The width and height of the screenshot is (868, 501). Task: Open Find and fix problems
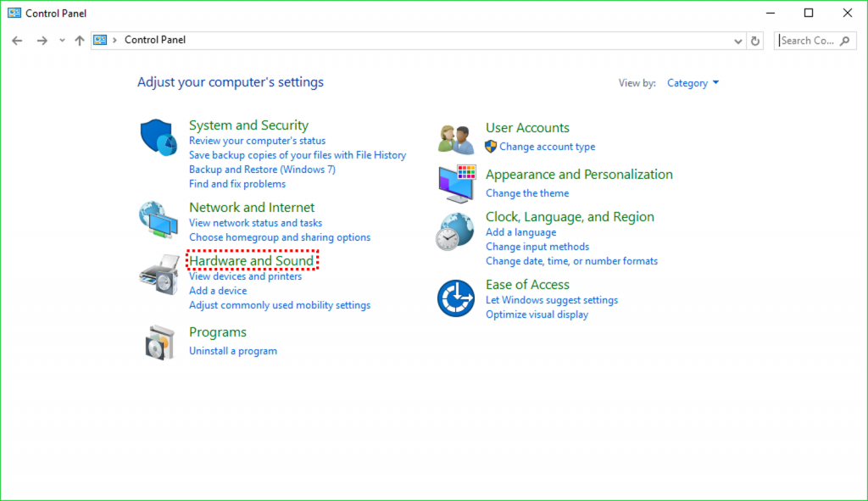click(237, 184)
